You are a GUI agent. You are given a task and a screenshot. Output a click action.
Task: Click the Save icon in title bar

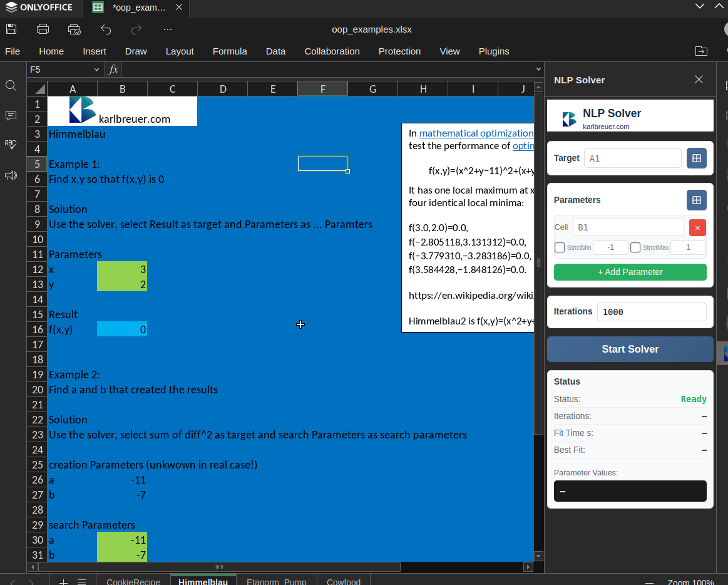[11, 29]
